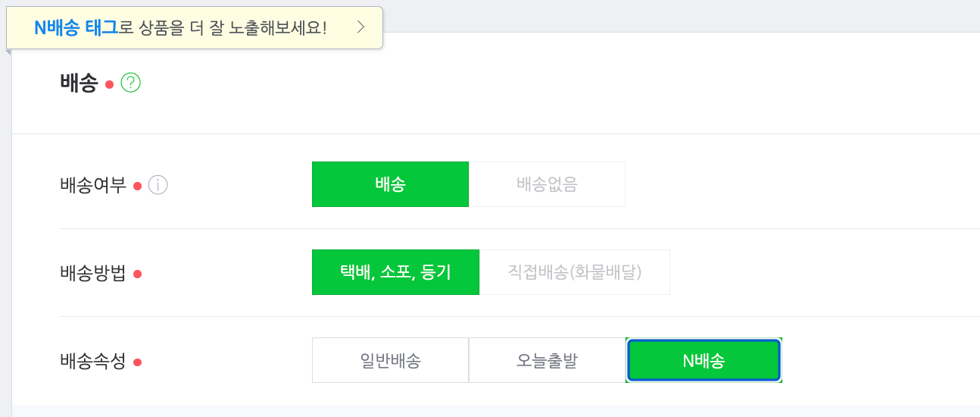Choose 직접배송(화물배달) shipping method
Viewport: 980px width, 417px height.
(x=575, y=272)
